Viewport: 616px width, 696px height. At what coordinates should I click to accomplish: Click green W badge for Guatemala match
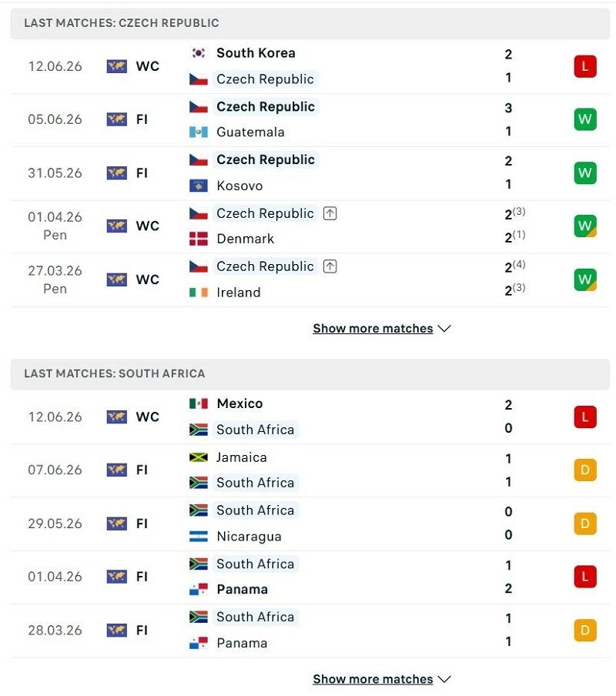click(585, 119)
